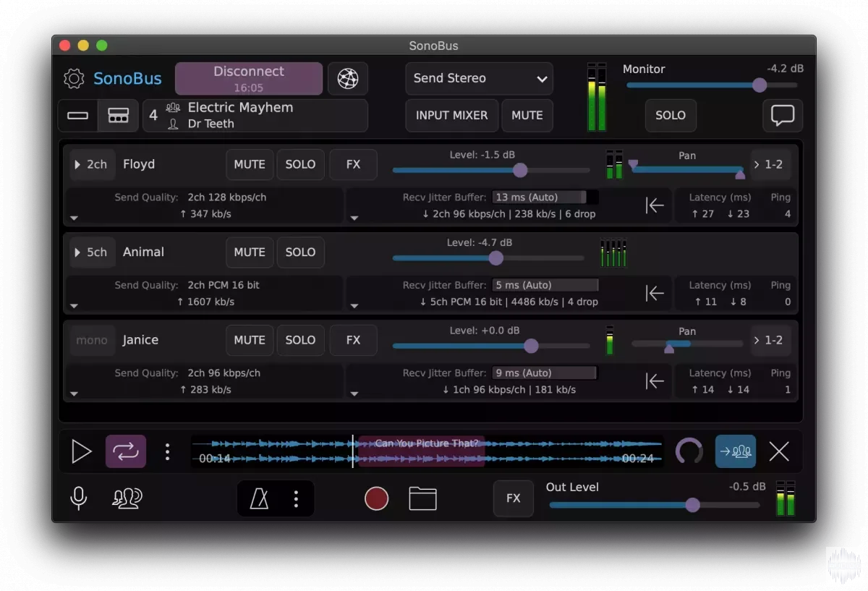Reset Floyd's jitter buffer arrow icon
The height and width of the screenshot is (591, 868).
pos(655,205)
